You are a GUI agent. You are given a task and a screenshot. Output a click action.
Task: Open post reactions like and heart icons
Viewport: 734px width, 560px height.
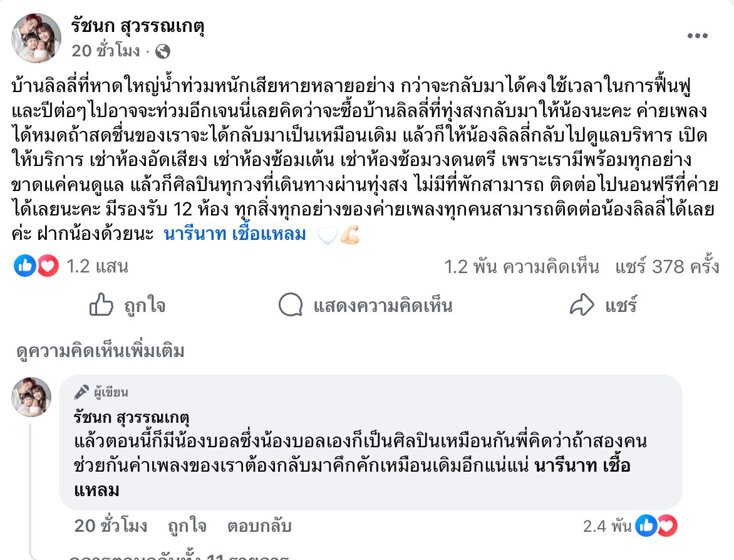click(36, 267)
